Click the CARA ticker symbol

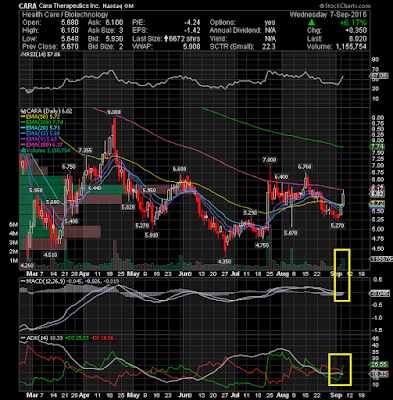coord(27,6)
